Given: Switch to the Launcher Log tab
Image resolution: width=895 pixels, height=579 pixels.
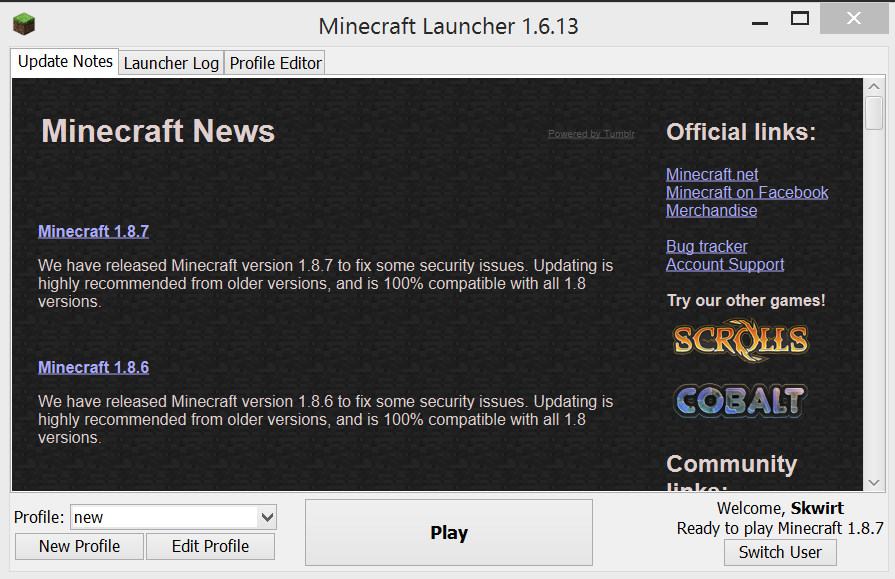Looking at the screenshot, I should (x=171, y=63).
